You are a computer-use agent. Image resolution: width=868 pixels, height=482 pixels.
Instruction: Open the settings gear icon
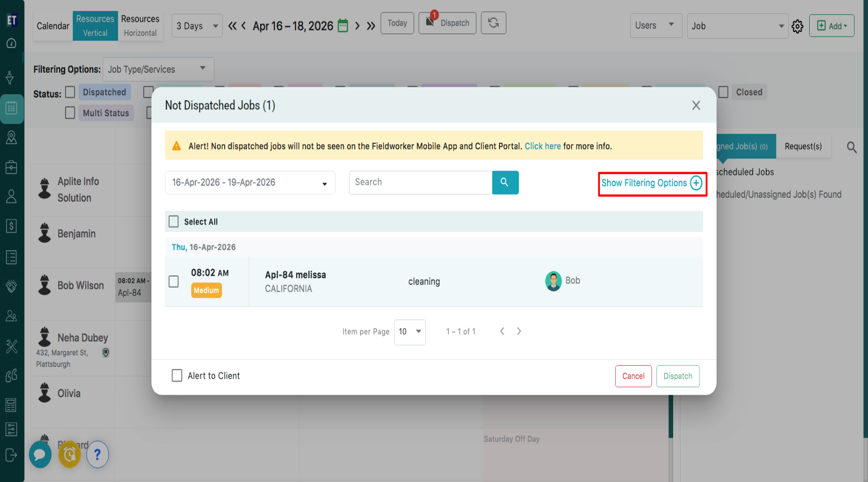(x=798, y=27)
